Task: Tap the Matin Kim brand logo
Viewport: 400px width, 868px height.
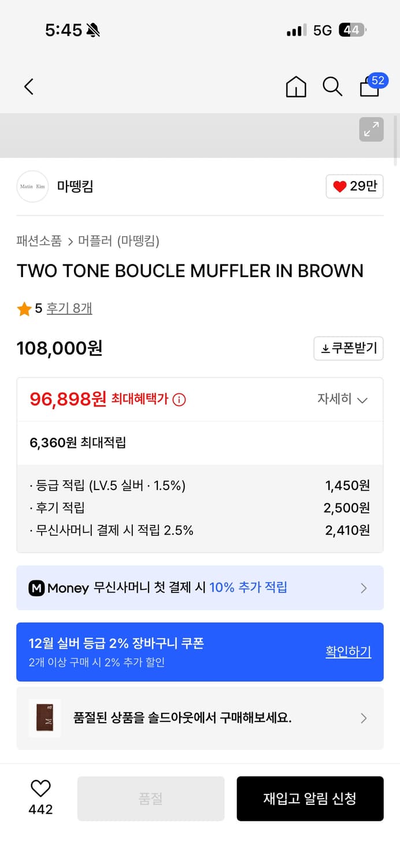Action: (32, 186)
